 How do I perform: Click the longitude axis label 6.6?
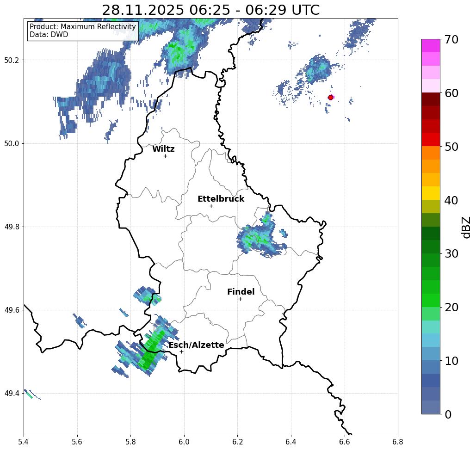tap(345, 442)
